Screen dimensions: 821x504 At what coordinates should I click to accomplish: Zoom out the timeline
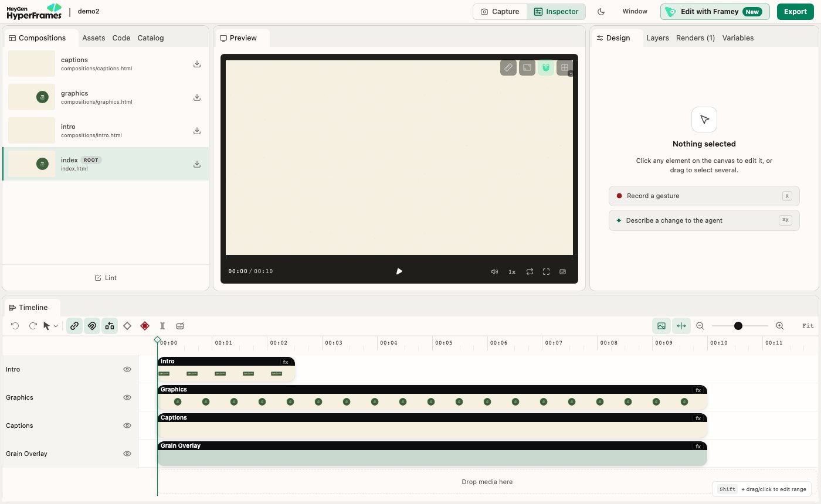pyautogui.click(x=700, y=326)
